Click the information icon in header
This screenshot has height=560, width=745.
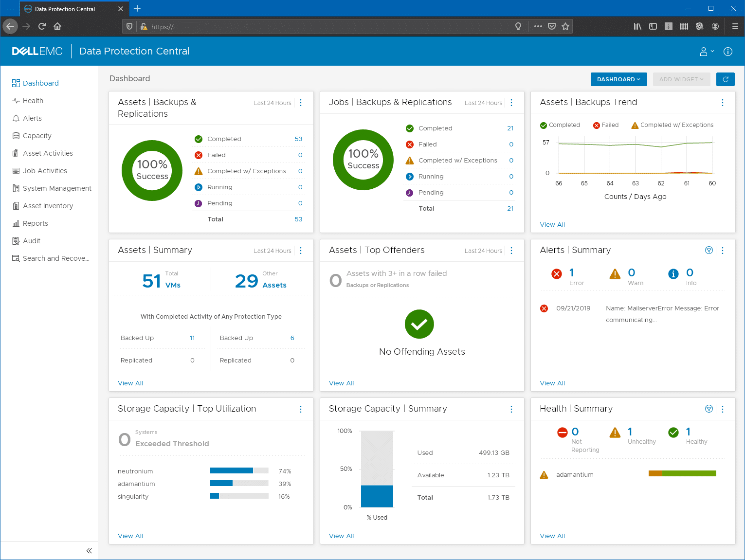[x=728, y=52]
